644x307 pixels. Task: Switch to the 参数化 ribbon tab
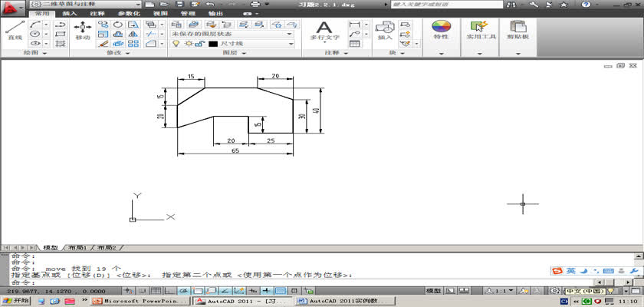pos(129,13)
